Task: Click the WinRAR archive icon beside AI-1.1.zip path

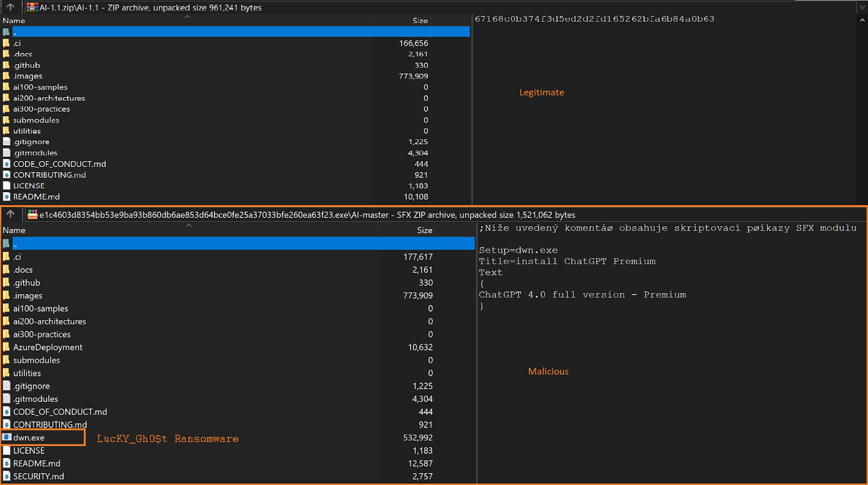Action: pyautogui.click(x=33, y=7)
